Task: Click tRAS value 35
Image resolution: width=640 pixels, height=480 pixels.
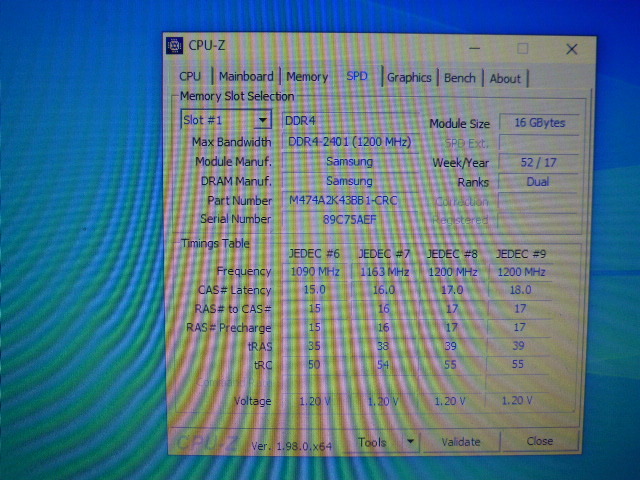Action: coord(314,346)
